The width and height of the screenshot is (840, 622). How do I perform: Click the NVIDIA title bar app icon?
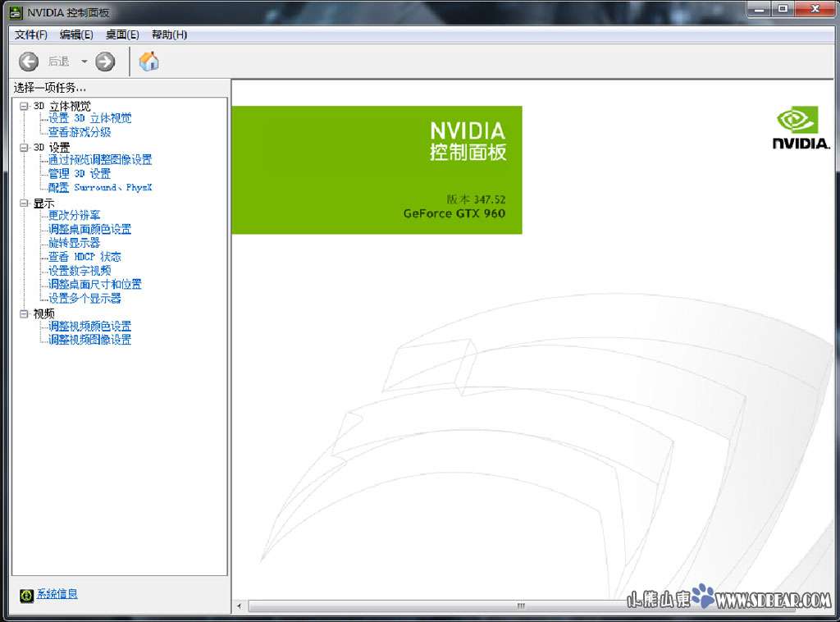pos(15,12)
